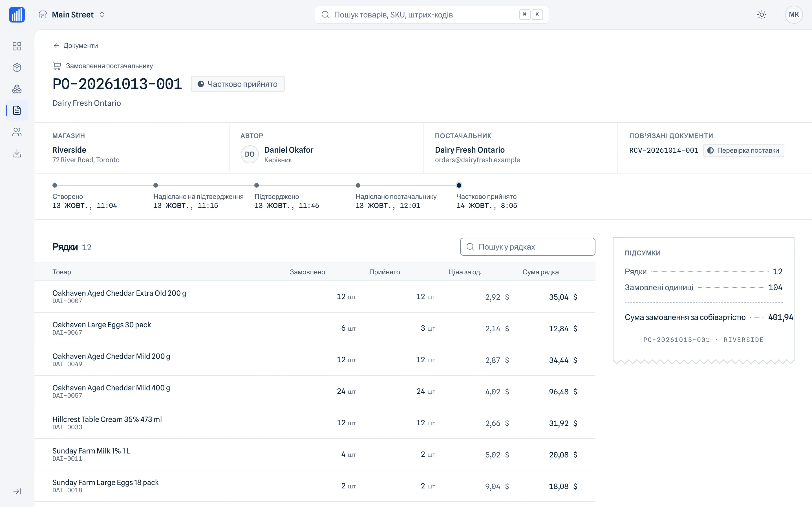Open the MK user avatar menu
812x507 pixels.
pos(794,15)
